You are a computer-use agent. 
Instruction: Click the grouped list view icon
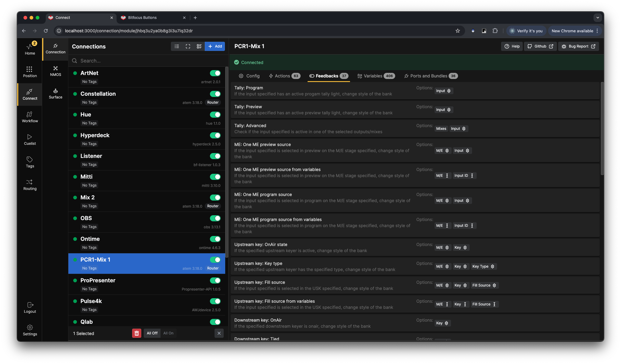(199, 46)
